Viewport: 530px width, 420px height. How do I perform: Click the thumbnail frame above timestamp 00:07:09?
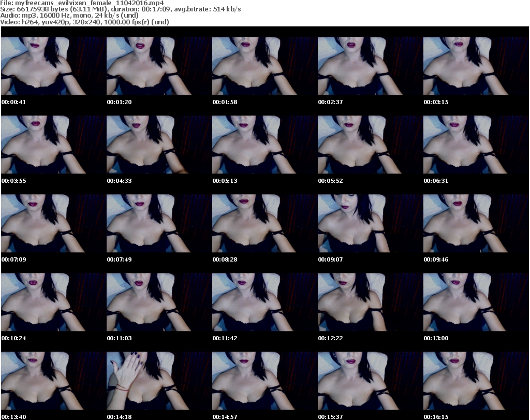[54, 224]
